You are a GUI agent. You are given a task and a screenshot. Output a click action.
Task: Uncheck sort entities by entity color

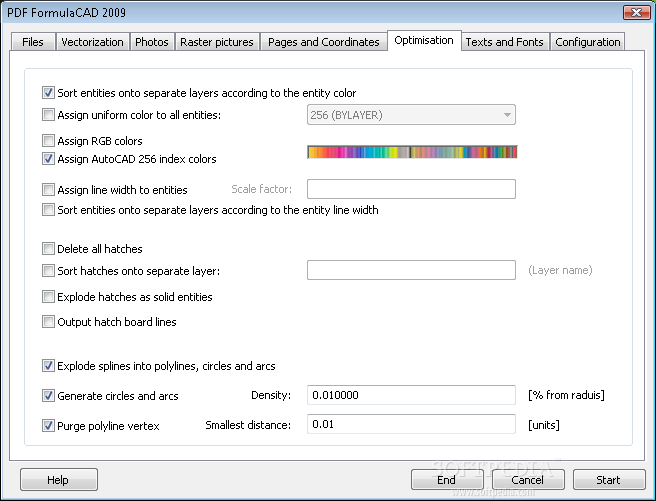coord(48,92)
